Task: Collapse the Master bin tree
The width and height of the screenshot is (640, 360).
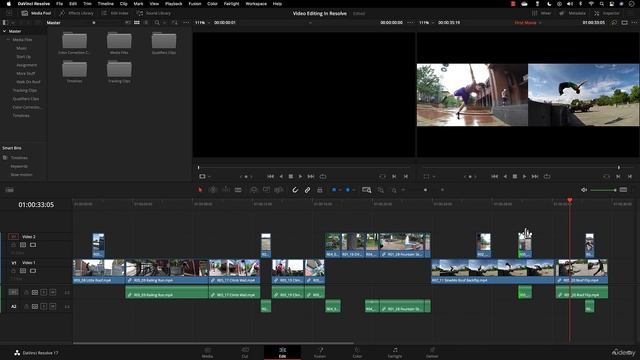Action: click(x=4, y=31)
